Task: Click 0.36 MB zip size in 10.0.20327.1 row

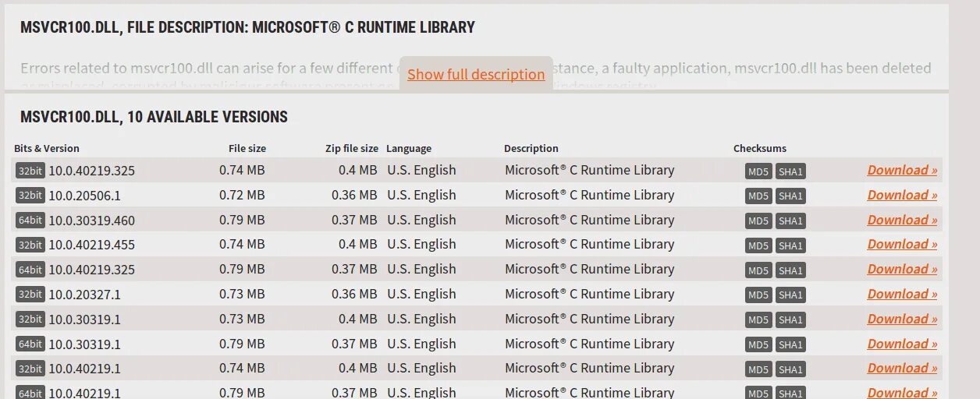Action: 354,294
